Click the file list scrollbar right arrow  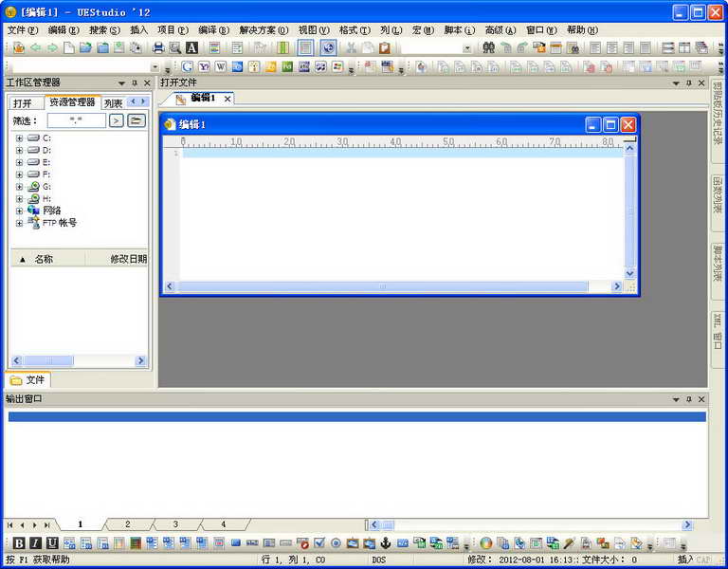coord(140,360)
